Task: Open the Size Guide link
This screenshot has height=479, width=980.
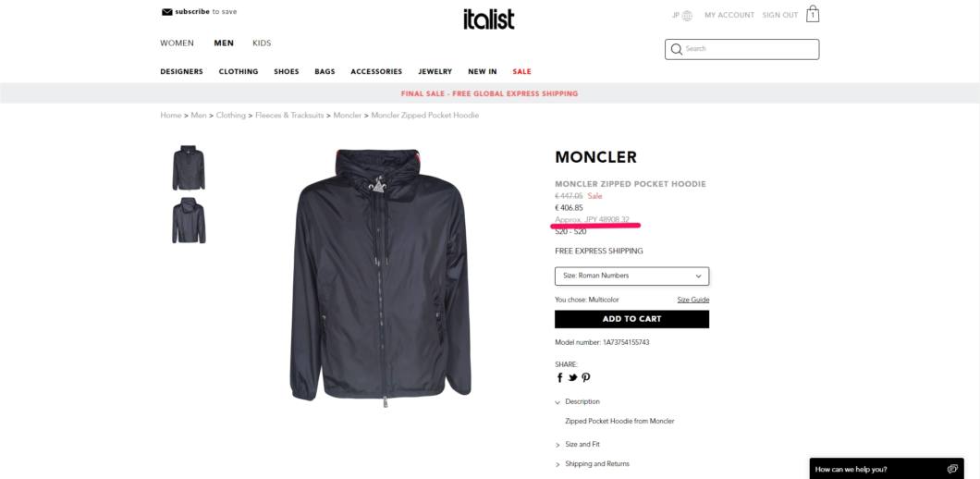Action: coord(693,301)
